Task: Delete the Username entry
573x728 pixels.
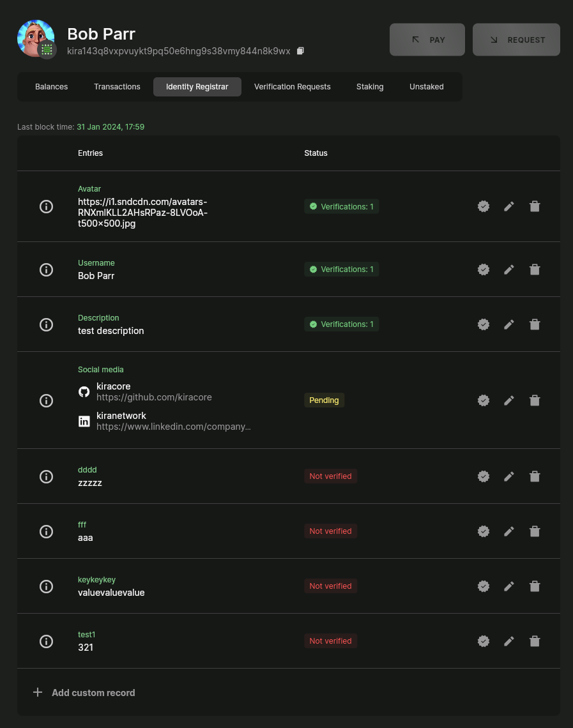Action: [x=535, y=269]
